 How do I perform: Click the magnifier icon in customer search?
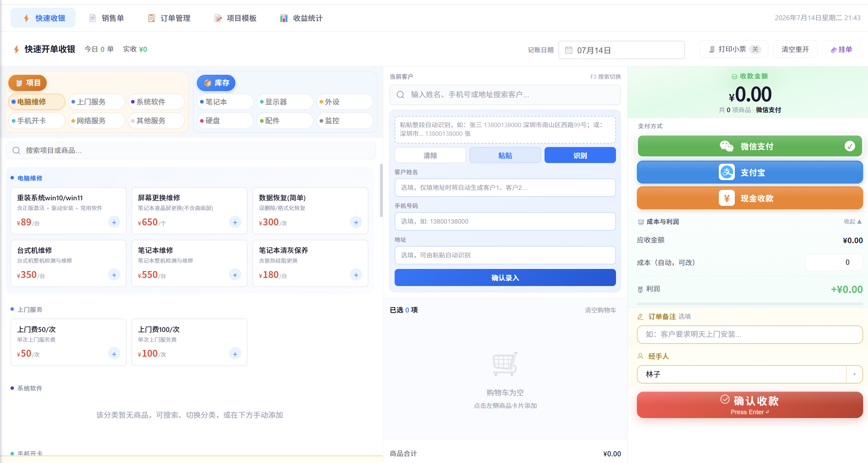[401, 95]
